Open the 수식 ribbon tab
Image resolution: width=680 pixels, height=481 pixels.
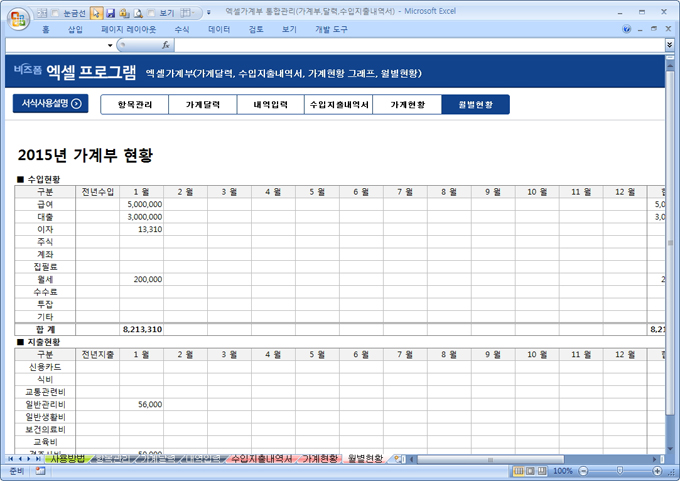[x=182, y=30]
